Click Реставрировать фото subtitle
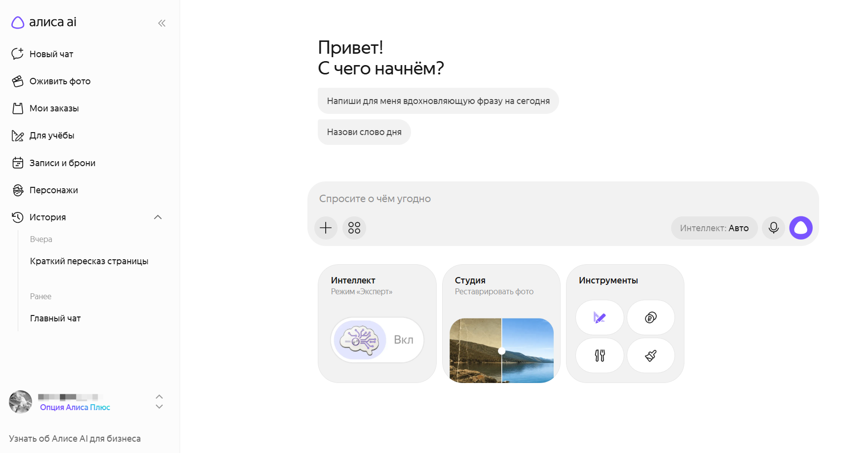Screen dimensions: 868x453 tap(494, 292)
